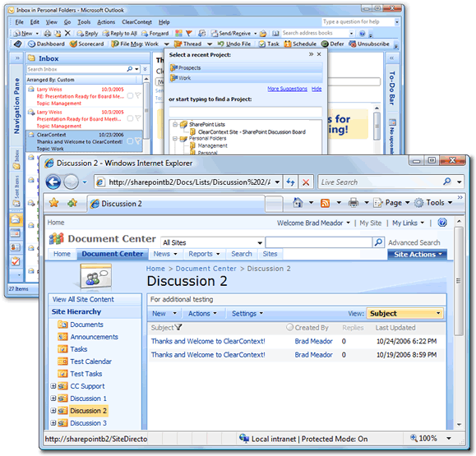Open the View: Subject dropdown

click(x=437, y=313)
